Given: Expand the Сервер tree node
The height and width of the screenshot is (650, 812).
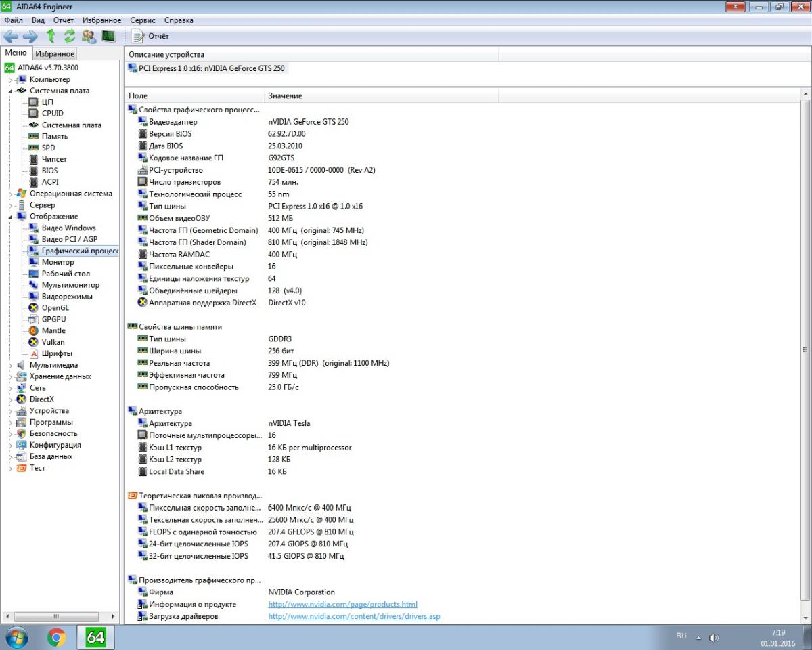Looking at the screenshot, I should (x=11, y=205).
